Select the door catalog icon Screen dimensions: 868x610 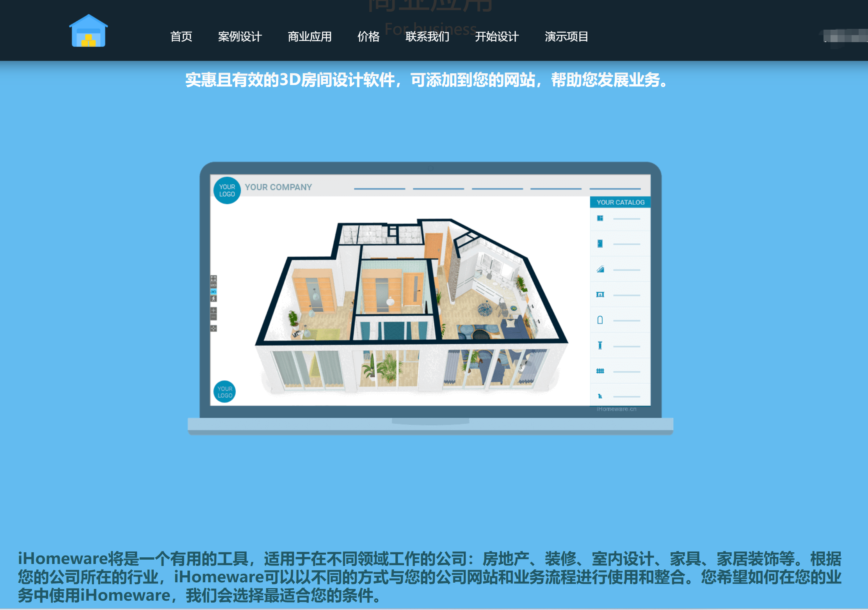[x=600, y=243]
